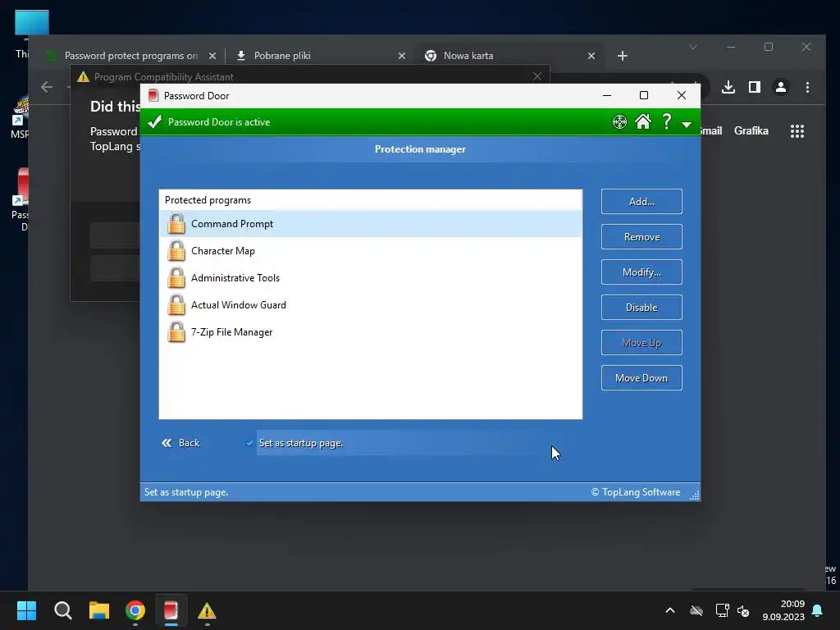Click the Add... button
This screenshot has height=630, width=840.
coord(641,202)
